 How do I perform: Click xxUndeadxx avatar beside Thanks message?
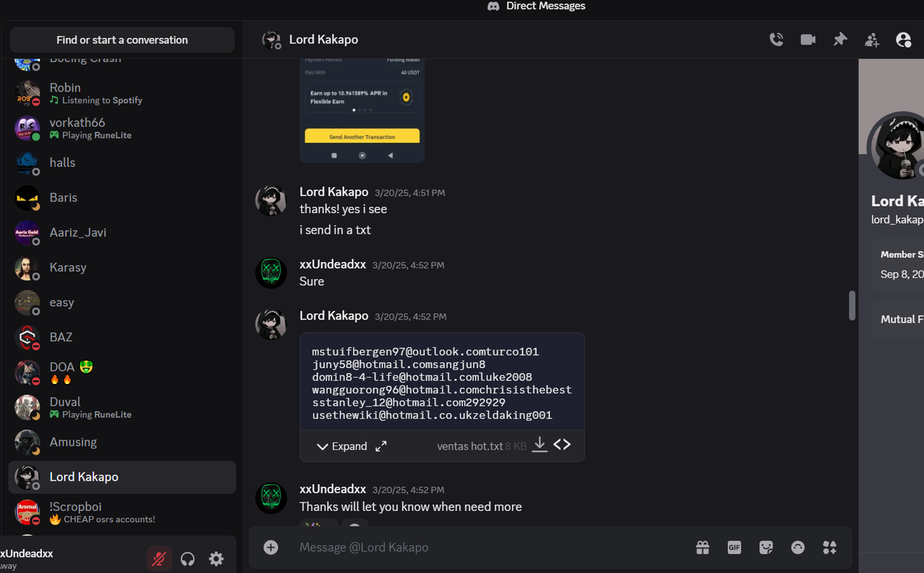point(271,499)
